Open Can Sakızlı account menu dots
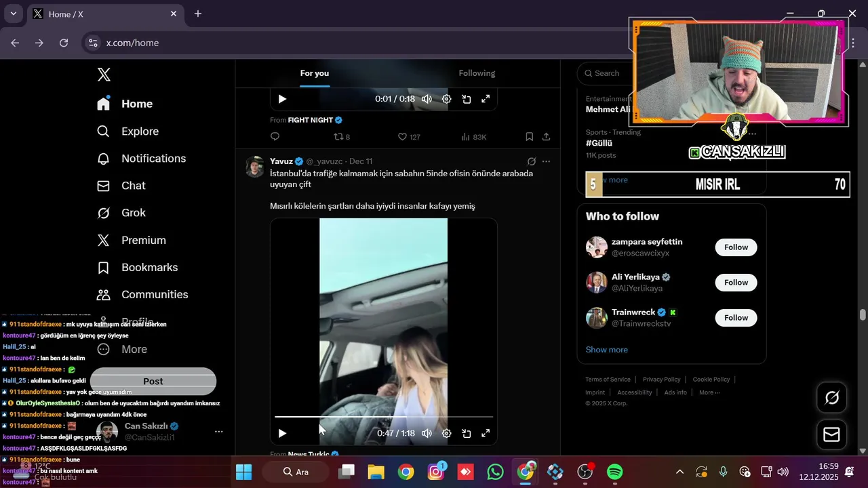 click(x=218, y=432)
